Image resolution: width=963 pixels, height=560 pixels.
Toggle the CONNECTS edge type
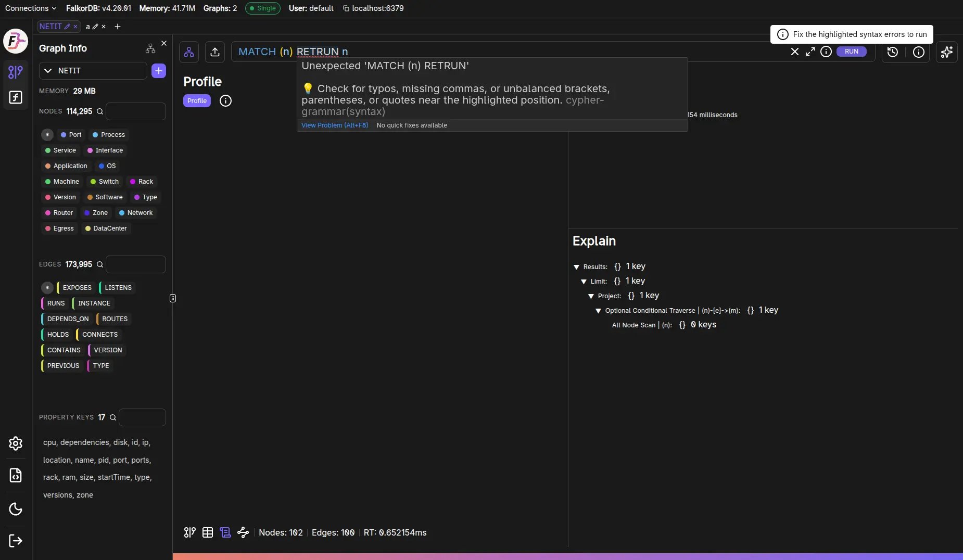99,335
